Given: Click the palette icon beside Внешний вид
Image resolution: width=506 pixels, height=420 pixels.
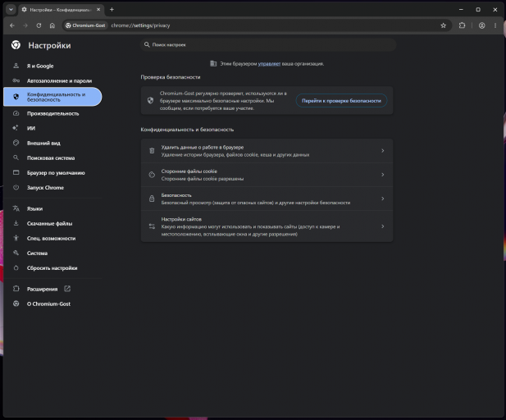Looking at the screenshot, I should tap(16, 143).
